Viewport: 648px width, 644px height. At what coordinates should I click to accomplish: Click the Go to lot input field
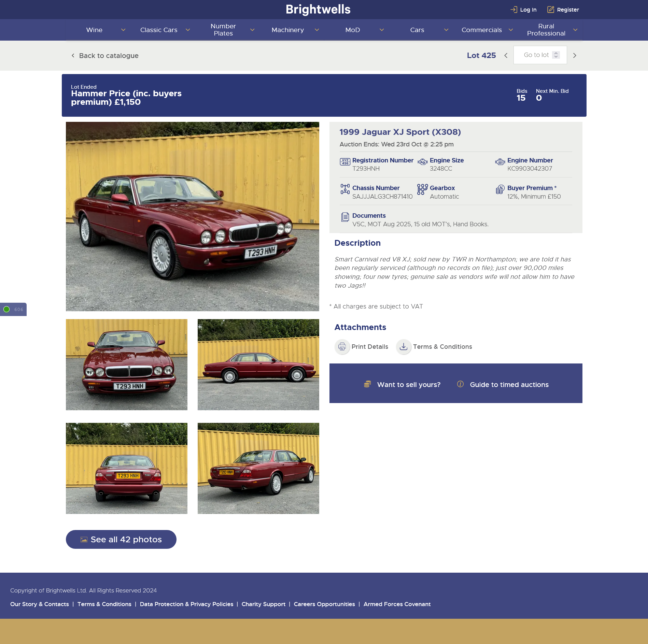pos(540,55)
